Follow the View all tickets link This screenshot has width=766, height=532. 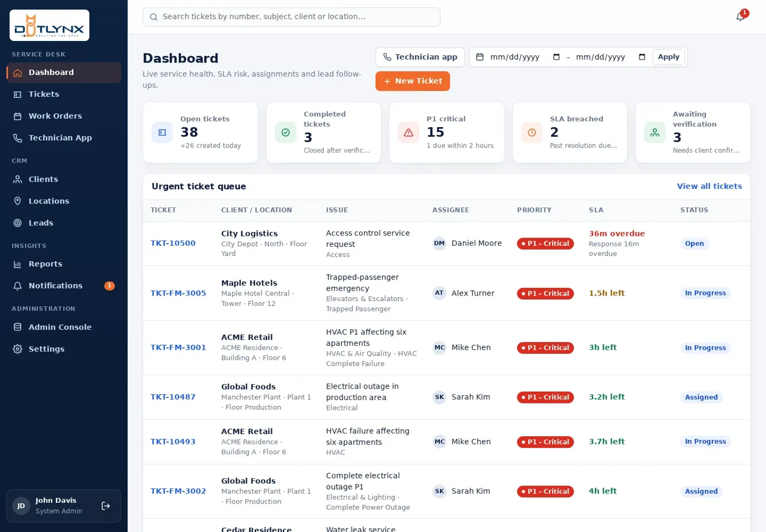[x=710, y=186]
